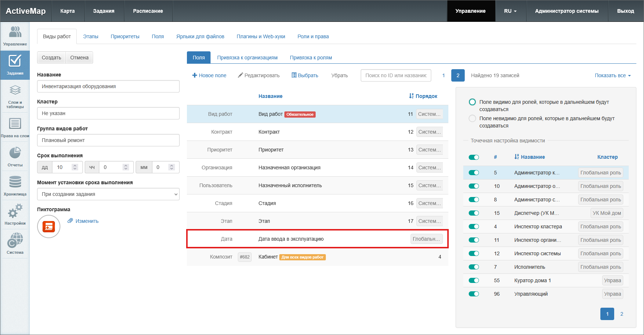Expand the Показать все dropdown
This screenshot has height=335, width=644.
[x=612, y=75]
